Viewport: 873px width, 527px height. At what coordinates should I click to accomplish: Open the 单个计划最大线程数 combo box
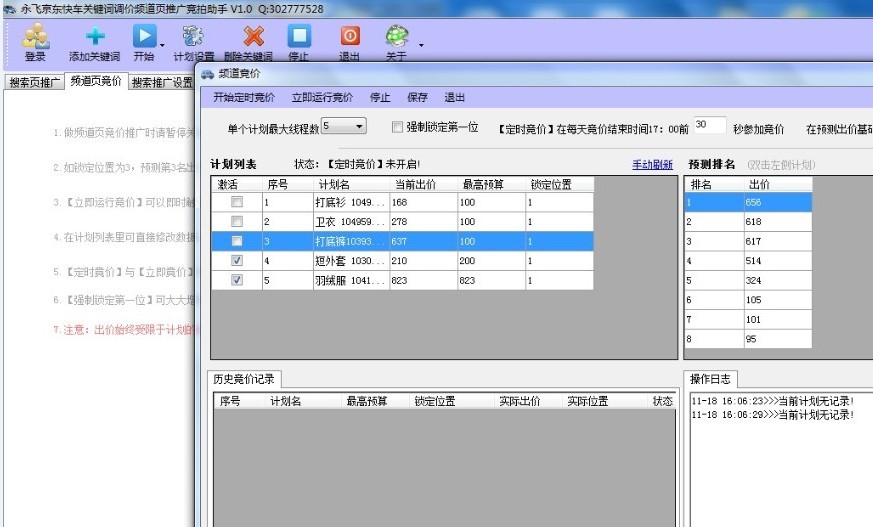point(344,126)
